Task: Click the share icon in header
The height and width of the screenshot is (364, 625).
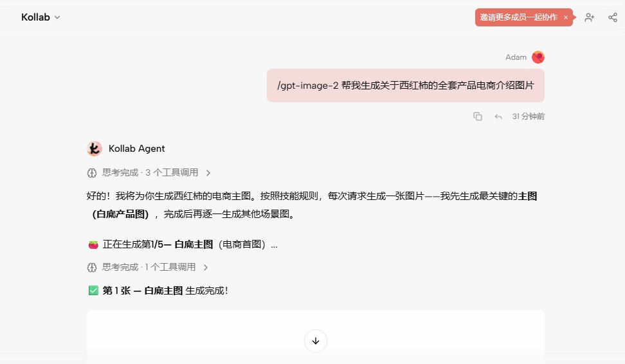Action: 613,17
